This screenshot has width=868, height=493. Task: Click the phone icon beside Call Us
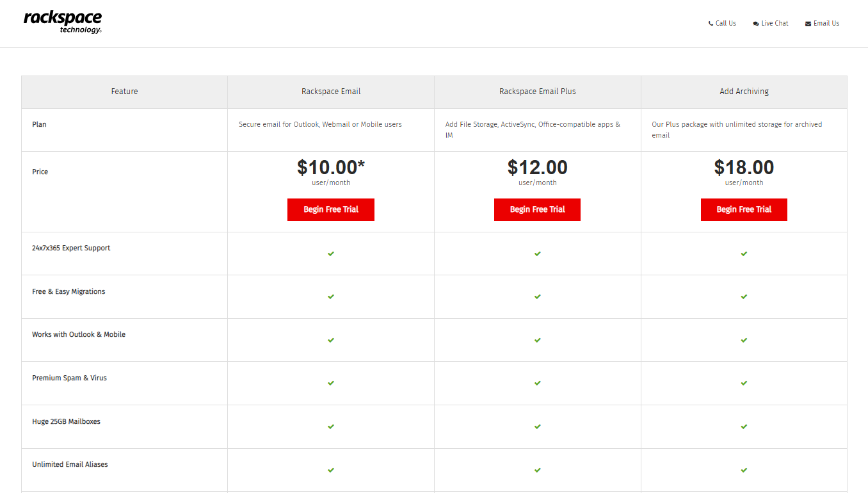[711, 24]
